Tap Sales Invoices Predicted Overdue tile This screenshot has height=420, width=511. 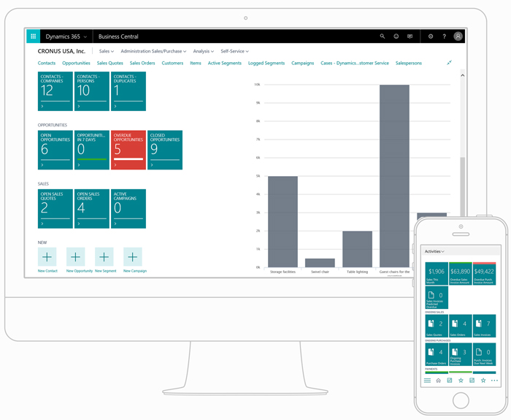(437, 298)
